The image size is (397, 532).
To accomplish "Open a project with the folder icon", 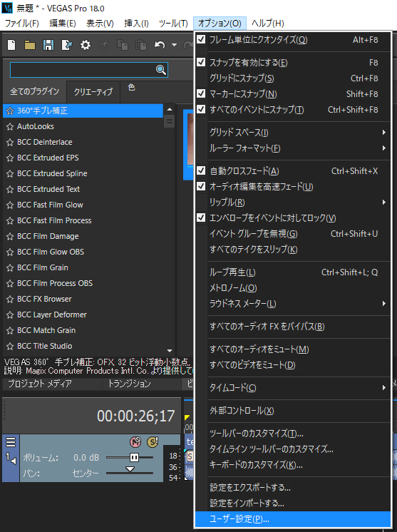I will (x=30, y=45).
